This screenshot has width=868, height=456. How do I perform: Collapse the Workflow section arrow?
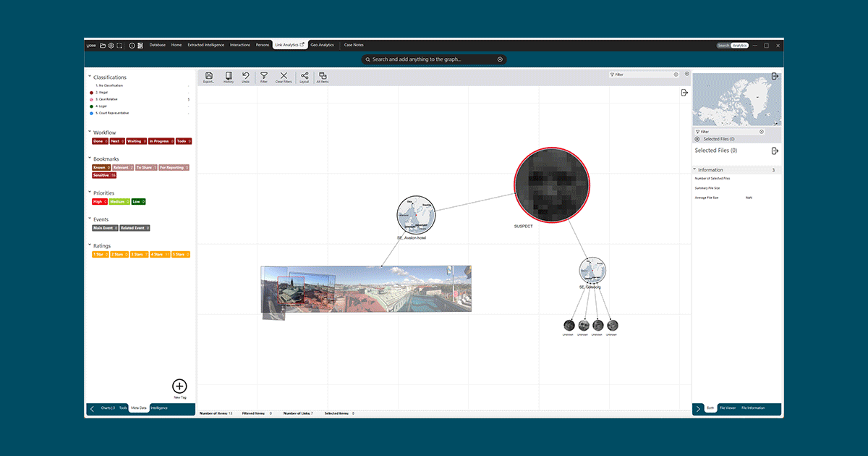(x=90, y=132)
